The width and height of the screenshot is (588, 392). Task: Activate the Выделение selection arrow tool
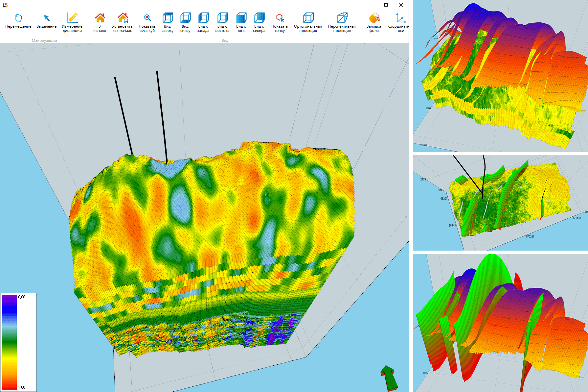[46, 21]
